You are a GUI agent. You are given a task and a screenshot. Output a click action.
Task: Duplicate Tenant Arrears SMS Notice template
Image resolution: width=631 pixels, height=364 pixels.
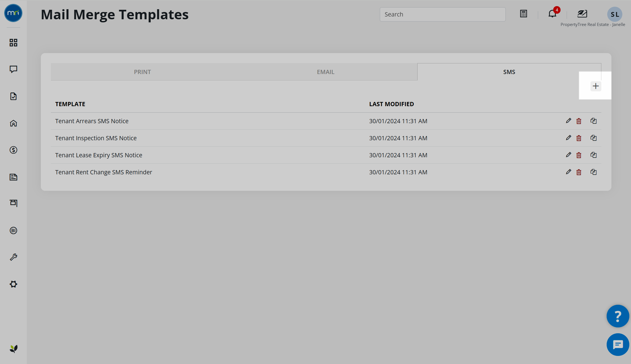(594, 121)
